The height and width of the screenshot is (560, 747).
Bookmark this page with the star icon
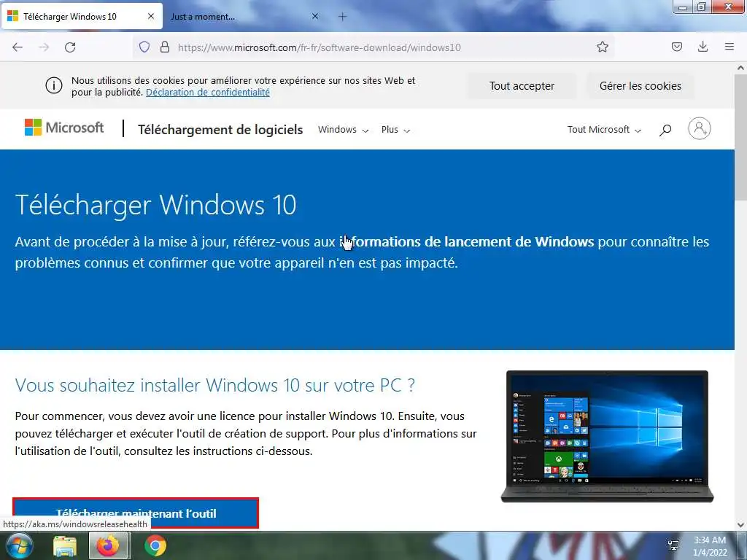pyautogui.click(x=602, y=47)
